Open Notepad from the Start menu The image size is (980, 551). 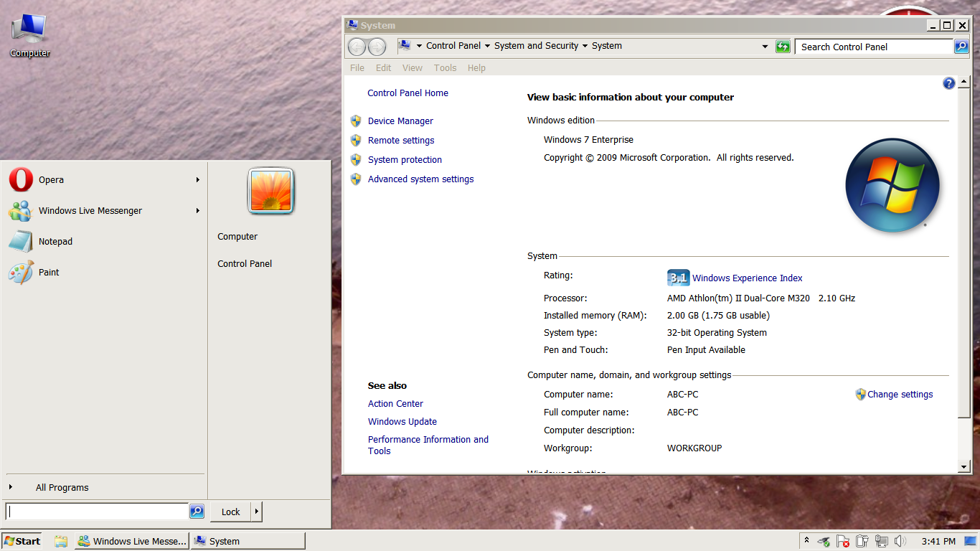point(105,241)
